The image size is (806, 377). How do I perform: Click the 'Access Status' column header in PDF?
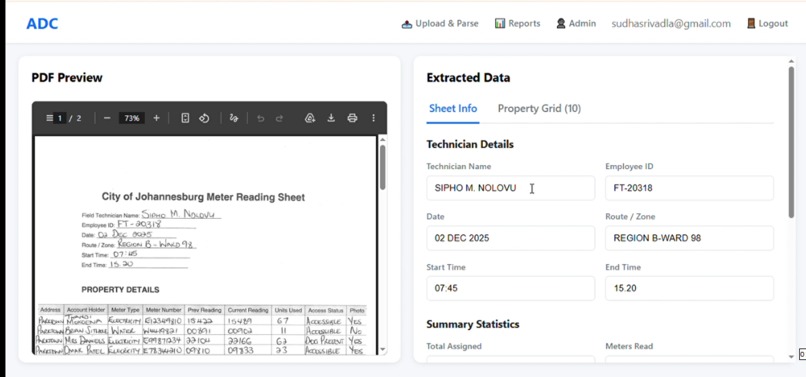pos(325,310)
